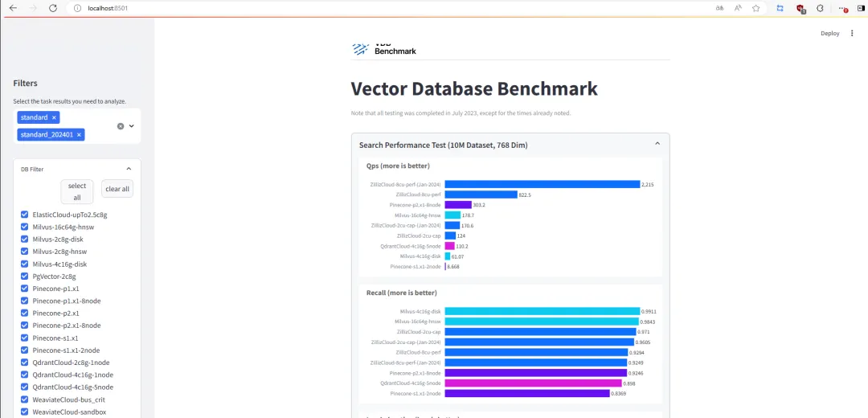Click the VDB Benchmark logo
The image size is (868, 418).
pos(384,49)
